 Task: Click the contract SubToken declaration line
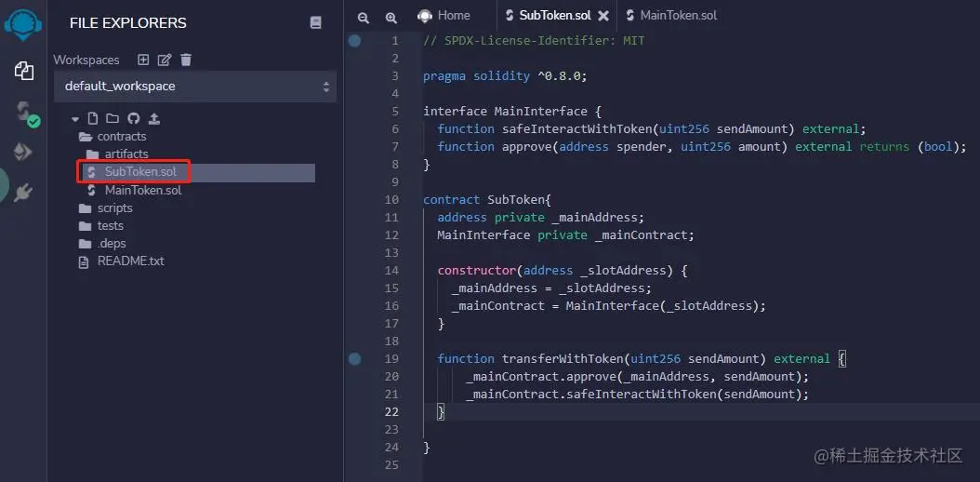click(x=487, y=200)
